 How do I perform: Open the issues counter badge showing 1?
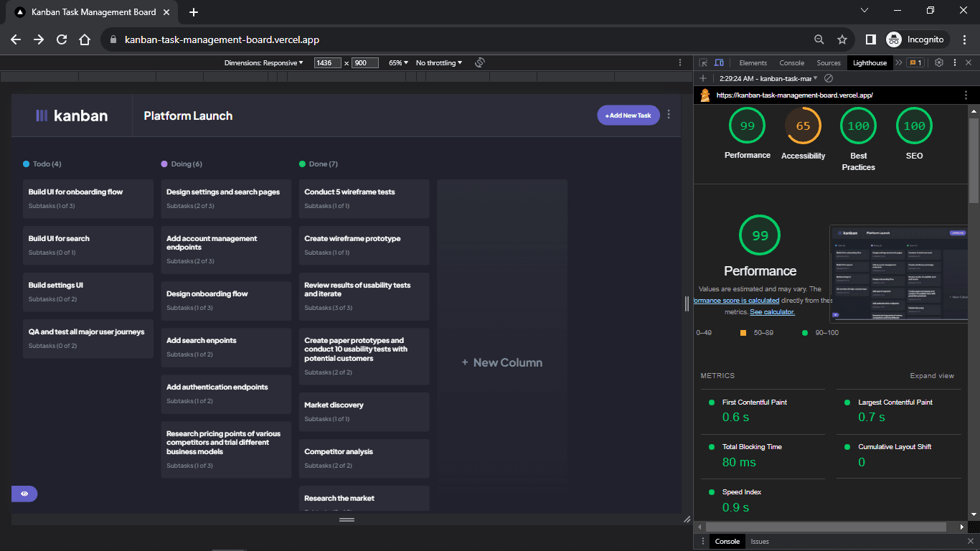pyautogui.click(x=915, y=63)
